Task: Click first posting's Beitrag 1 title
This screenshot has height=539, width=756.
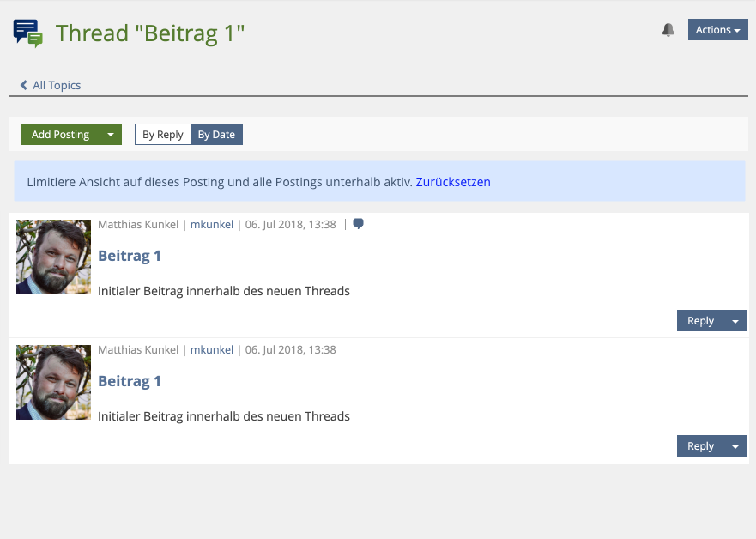Action: (x=130, y=256)
